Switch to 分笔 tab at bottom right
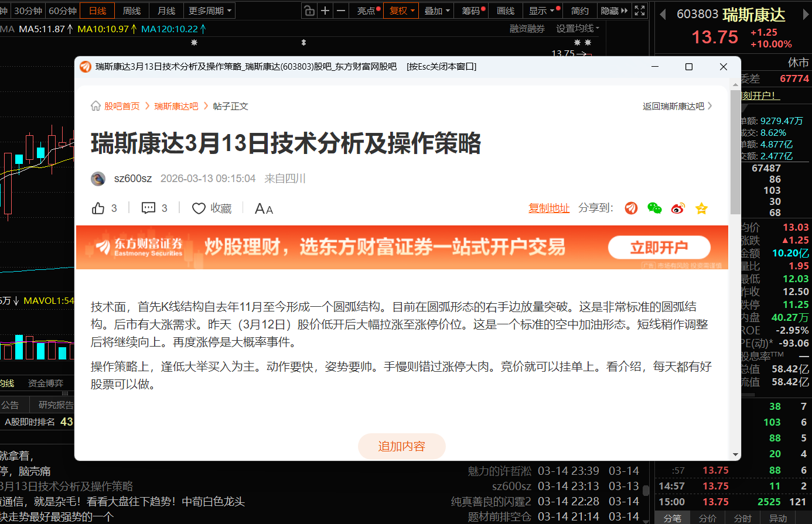This screenshot has height=524, width=812. coord(673,518)
